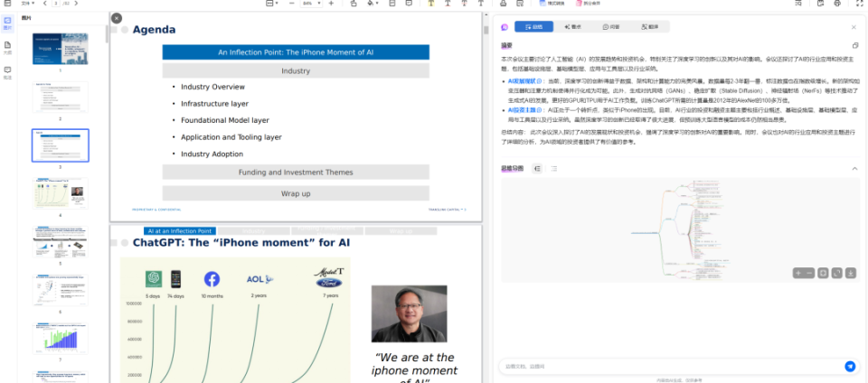Select the underline text tool
Viewport: 868px width, 383px height.
(448, 4)
